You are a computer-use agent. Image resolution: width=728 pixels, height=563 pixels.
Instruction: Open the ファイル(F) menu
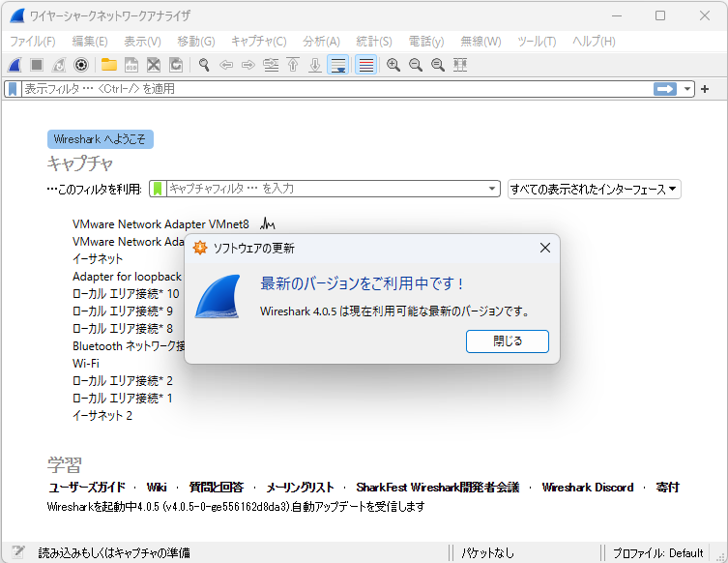coord(33,42)
